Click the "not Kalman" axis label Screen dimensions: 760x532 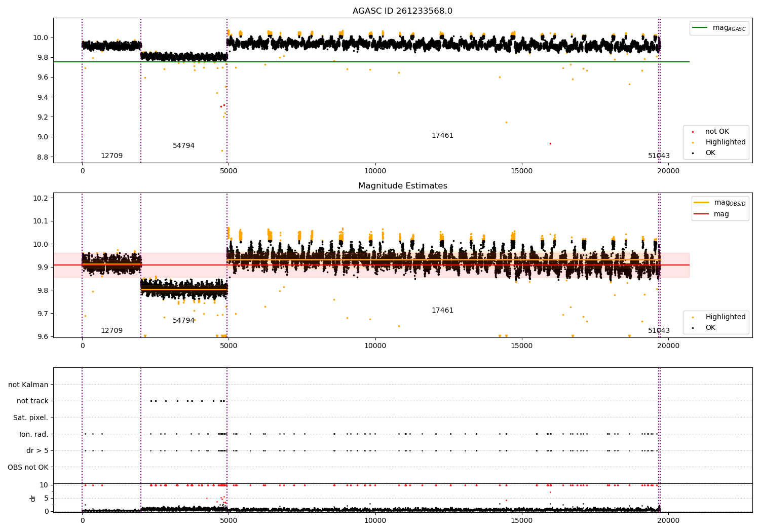28,385
